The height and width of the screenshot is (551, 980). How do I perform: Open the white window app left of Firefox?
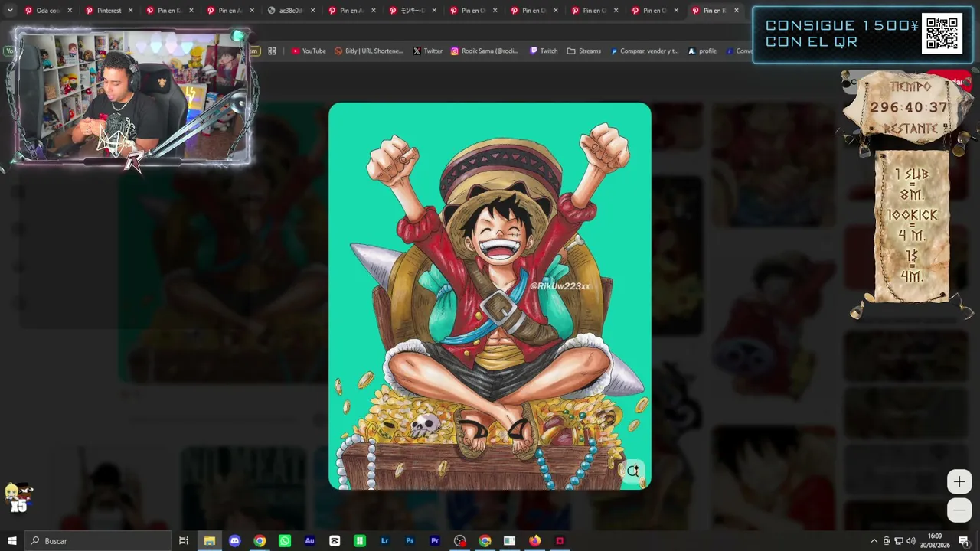coord(509,541)
